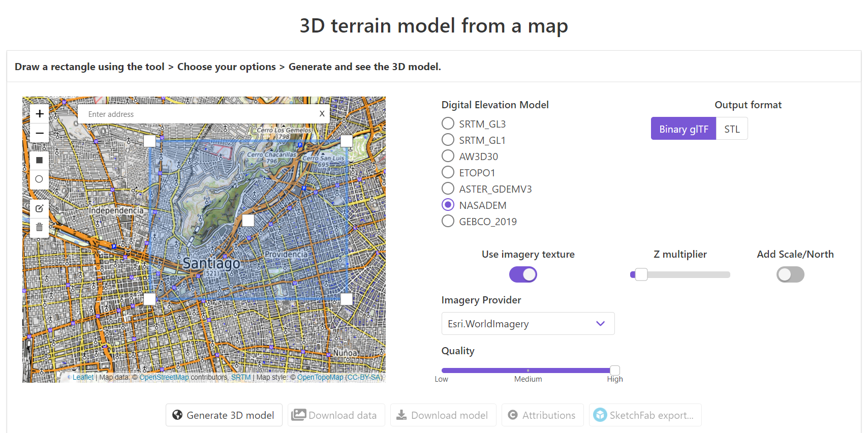Click the Ñuñoa label on the map
The height and width of the screenshot is (433, 868).
point(346,352)
